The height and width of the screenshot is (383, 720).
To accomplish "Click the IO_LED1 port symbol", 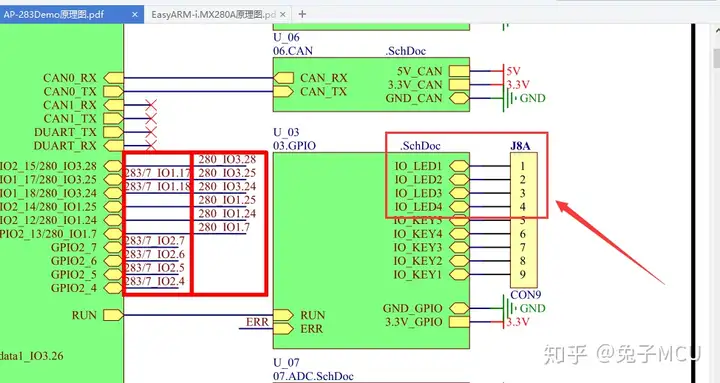I will [x=459, y=166].
